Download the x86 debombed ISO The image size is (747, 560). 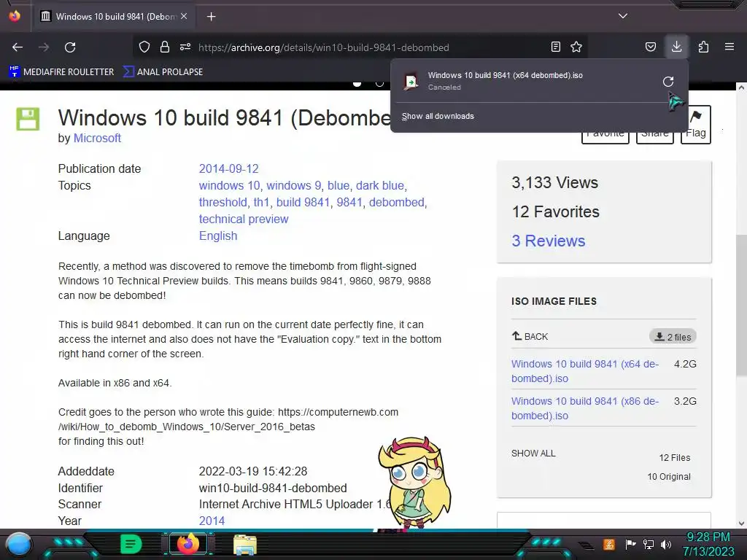tap(585, 408)
